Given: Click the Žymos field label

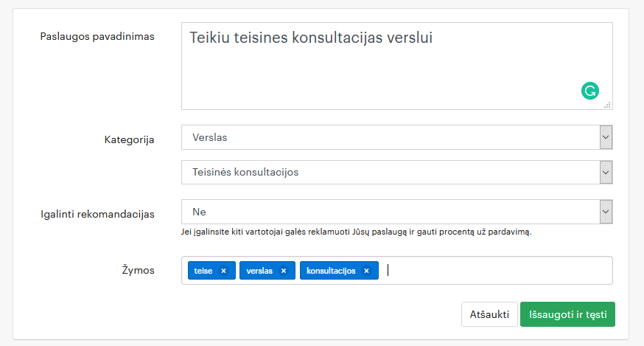Looking at the screenshot, I should [138, 270].
